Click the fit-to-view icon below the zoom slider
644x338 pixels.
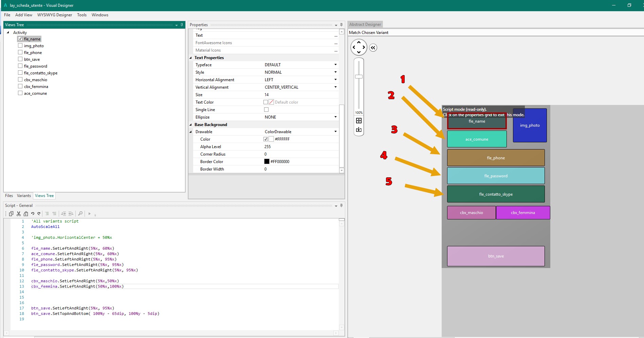coord(358,121)
